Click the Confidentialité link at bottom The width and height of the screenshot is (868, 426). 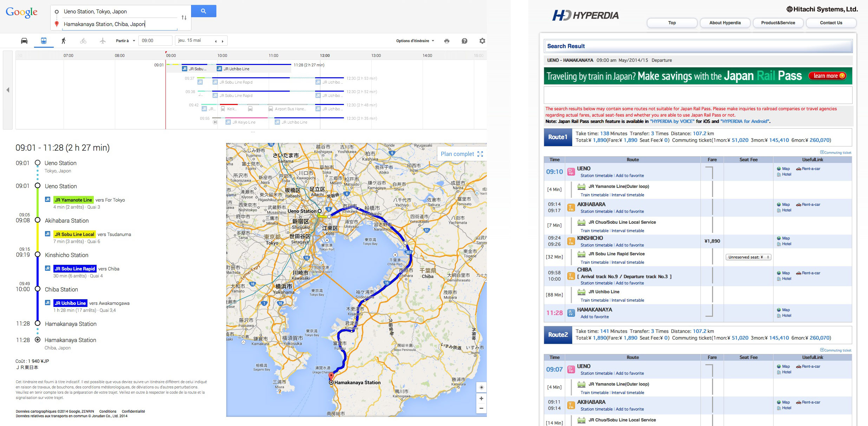(133, 411)
